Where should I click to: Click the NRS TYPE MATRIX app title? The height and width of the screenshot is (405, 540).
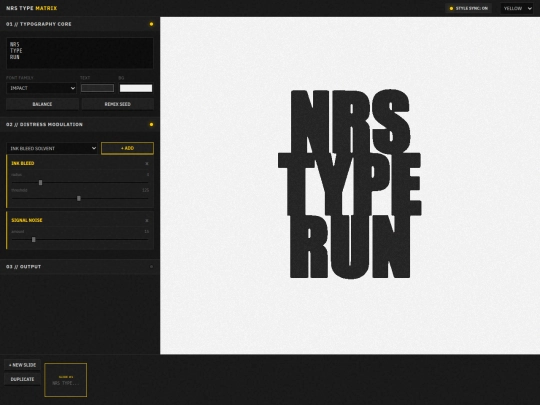32,8
